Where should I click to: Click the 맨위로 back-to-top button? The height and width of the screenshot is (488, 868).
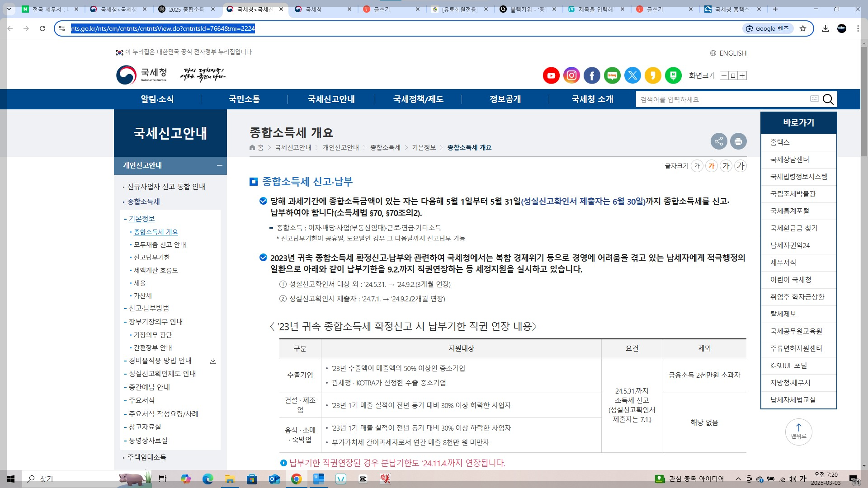click(x=798, y=432)
